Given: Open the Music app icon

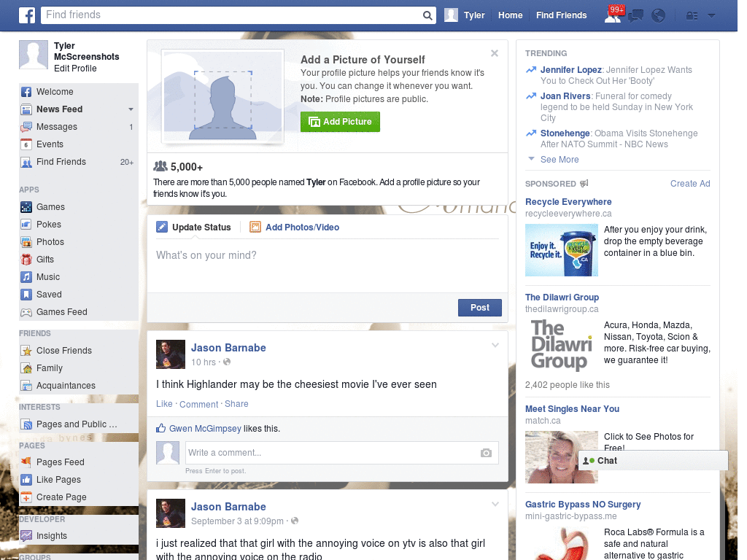Looking at the screenshot, I should 26,277.
